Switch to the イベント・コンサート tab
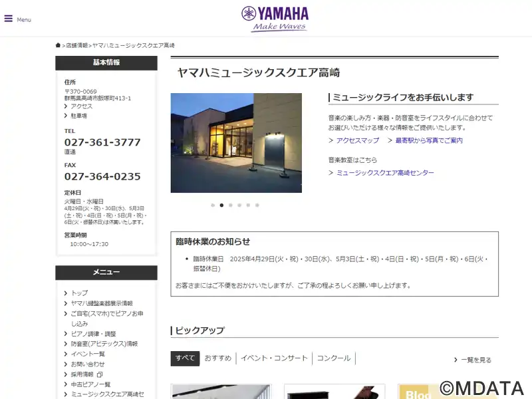Screen dimensions: 532x399 pyautogui.click(x=274, y=358)
